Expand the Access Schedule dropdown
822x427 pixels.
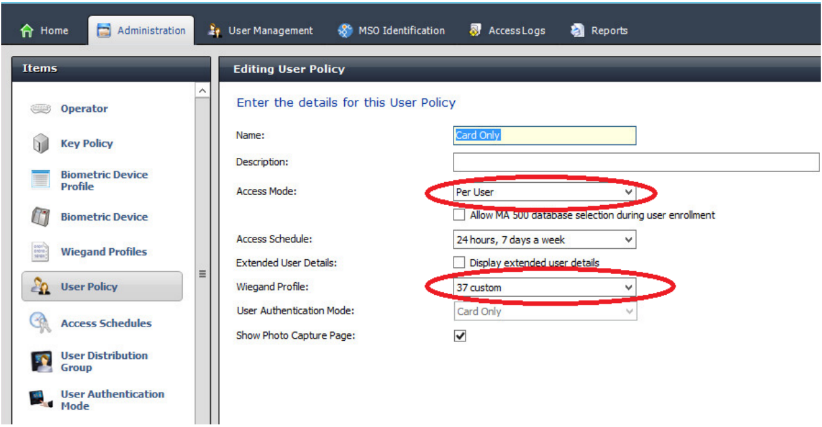[x=544, y=240]
